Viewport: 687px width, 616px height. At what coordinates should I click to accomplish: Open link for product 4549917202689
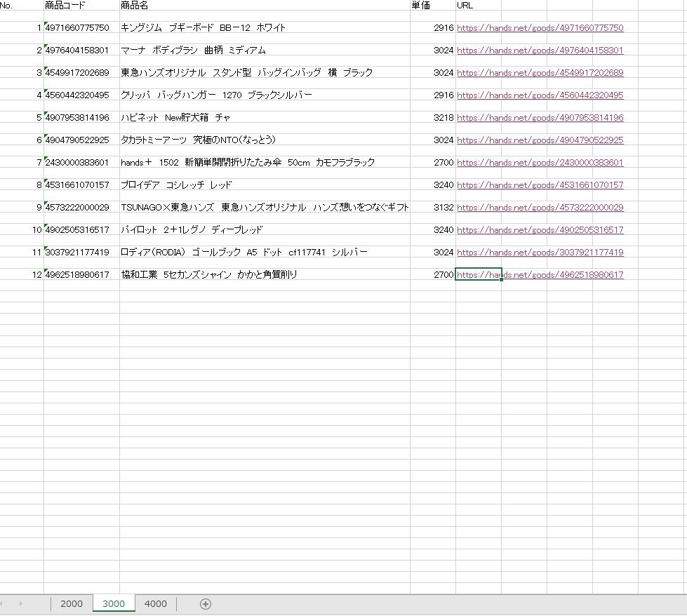tap(540, 72)
